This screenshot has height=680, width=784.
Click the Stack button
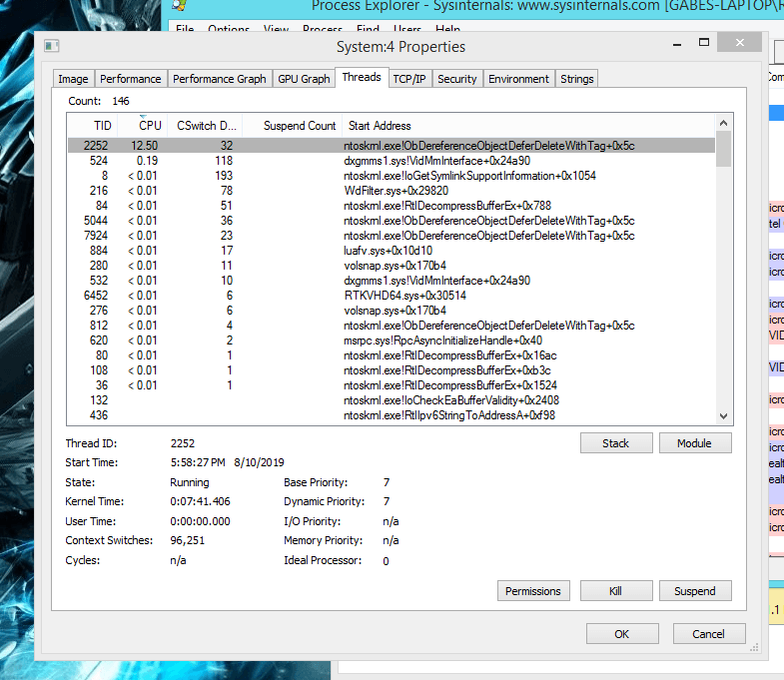[616, 443]
